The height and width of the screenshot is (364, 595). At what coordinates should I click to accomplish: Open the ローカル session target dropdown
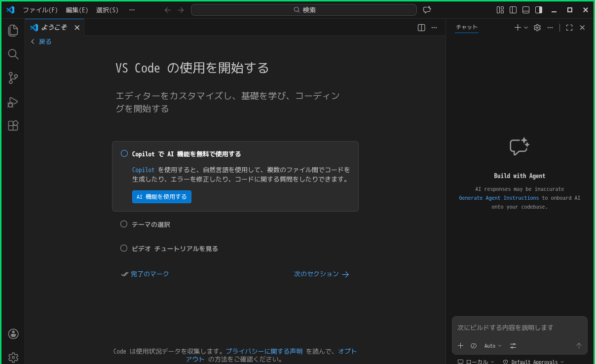coord(476,362)
